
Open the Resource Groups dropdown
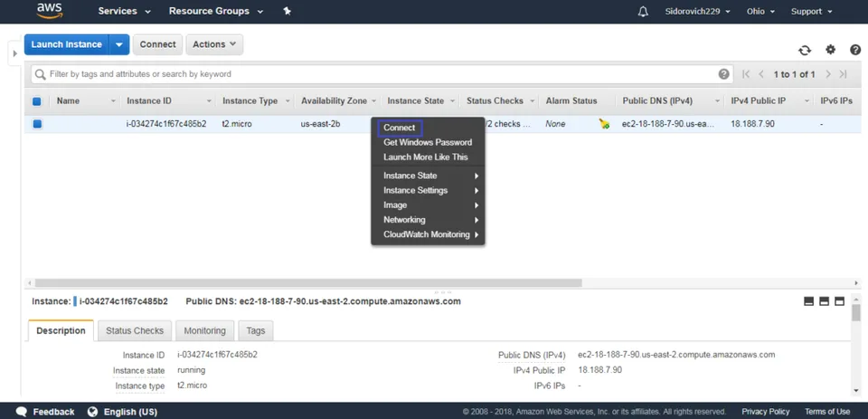(216, 11)
